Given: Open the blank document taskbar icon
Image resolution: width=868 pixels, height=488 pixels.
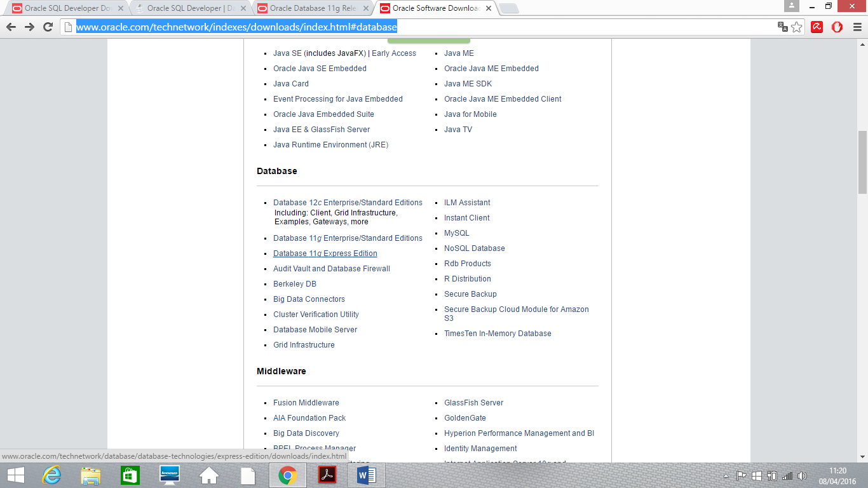Looking at the screenshot, I should point(248,475).
